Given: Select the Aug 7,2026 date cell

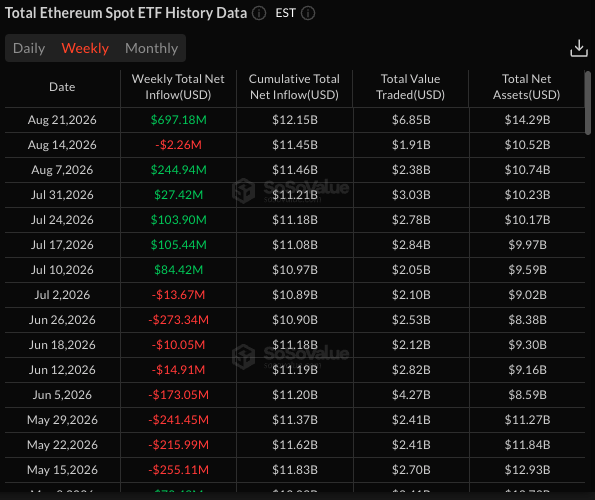Looking at the screenshot, I should 62,170.
